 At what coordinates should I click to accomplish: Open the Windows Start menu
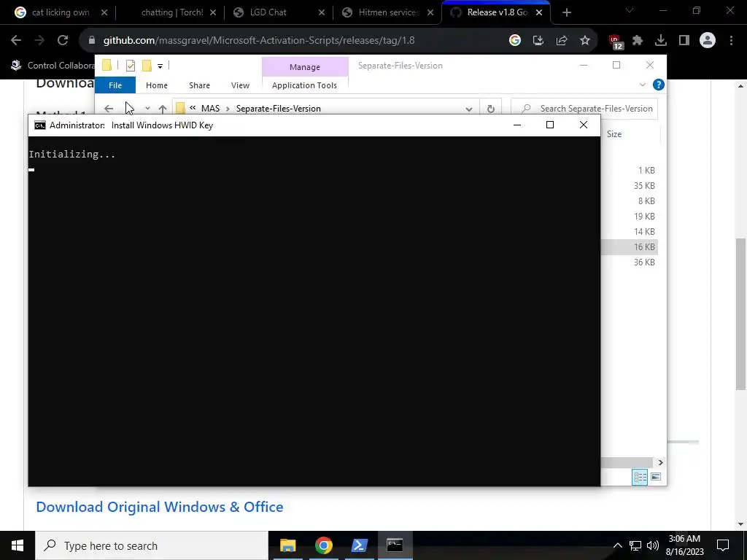pos(18,545)
